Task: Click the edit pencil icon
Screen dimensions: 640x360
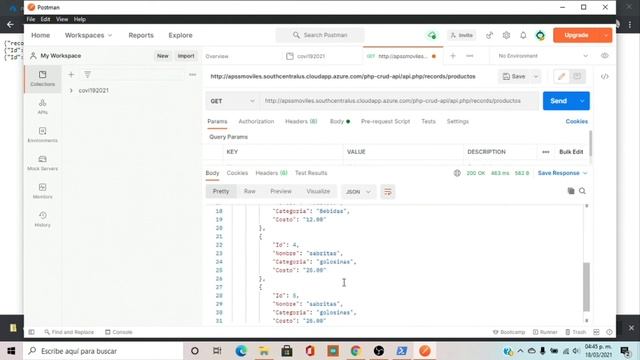Action: click(562, 76)
